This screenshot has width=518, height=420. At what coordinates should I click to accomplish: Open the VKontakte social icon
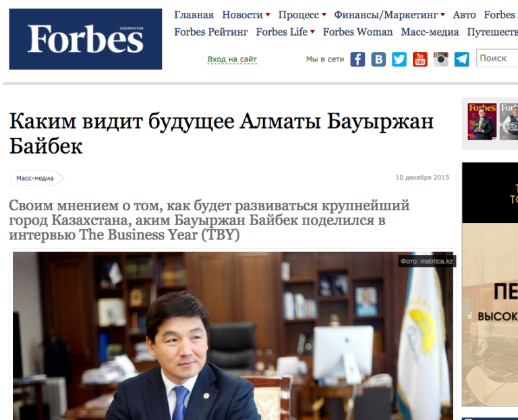coord(378,59)
